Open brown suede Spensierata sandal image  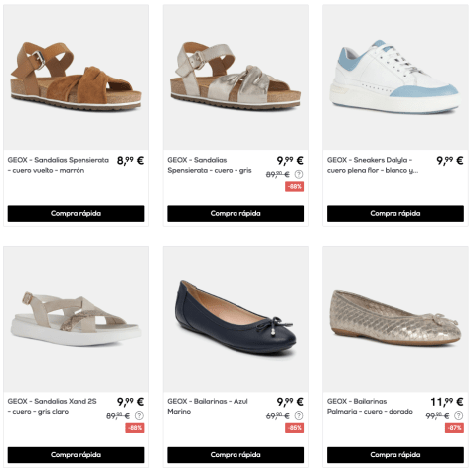tap(76, 77)
